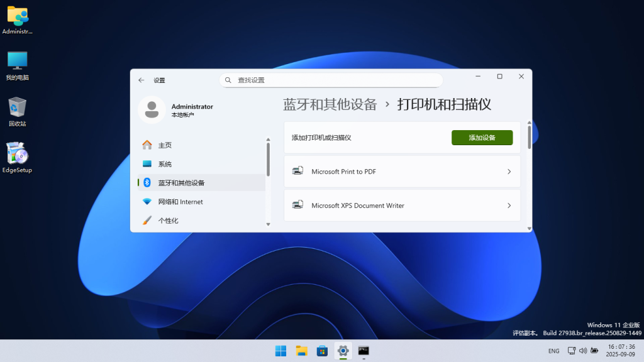
Task: Select the 我的电脑 desktop icon
Action: 17,66
